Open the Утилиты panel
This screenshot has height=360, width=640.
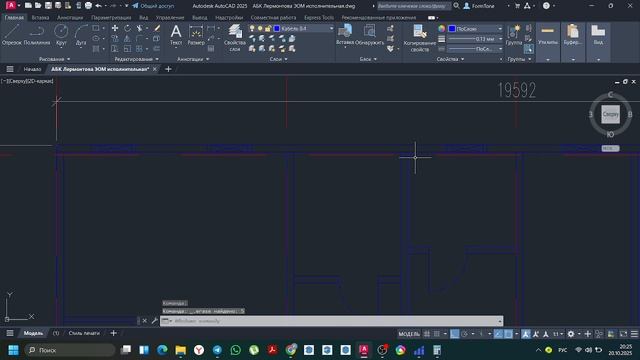[548, 42]
